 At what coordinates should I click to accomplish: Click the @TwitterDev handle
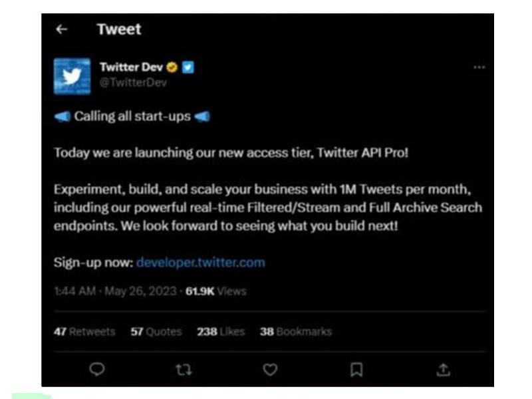coord(133,83)
